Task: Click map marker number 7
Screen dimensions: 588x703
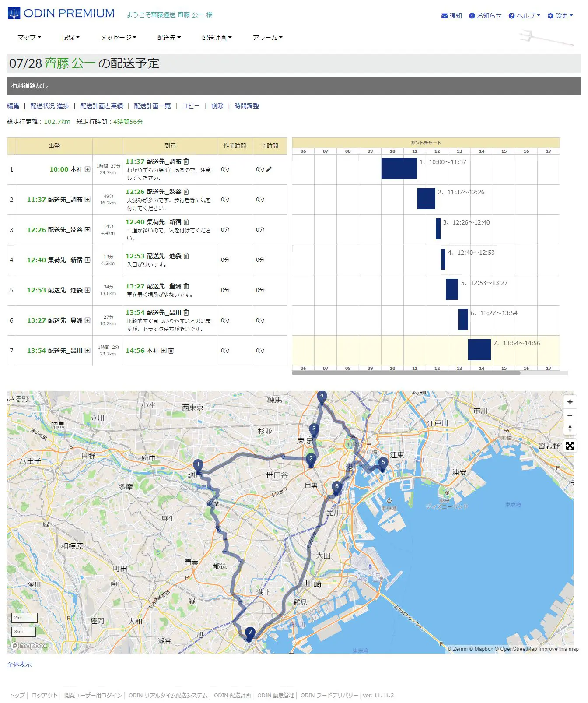Action: tap(250, 633)
